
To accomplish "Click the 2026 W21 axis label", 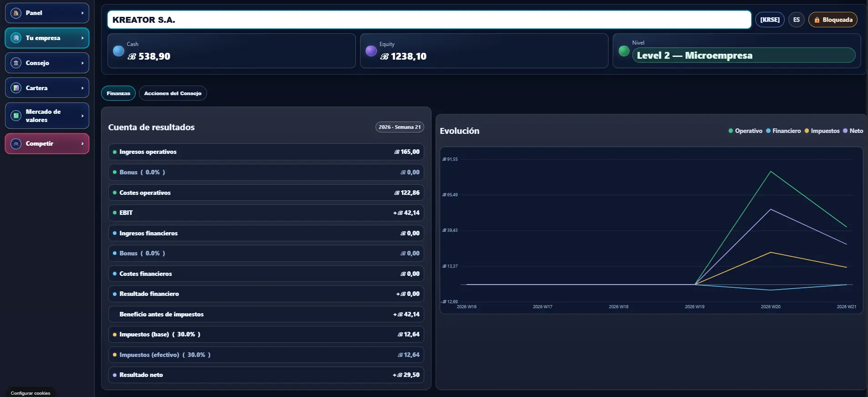I will coord(847,307).
